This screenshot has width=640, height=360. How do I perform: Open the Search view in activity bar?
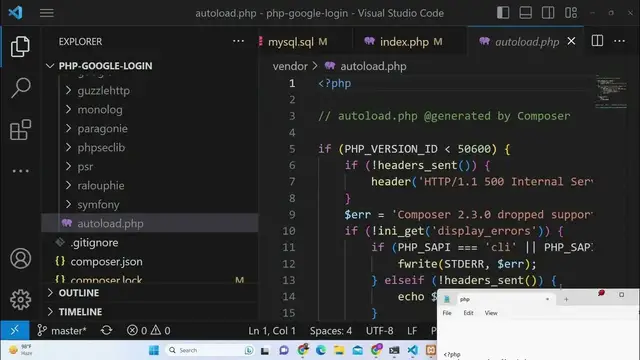(20, 88)
